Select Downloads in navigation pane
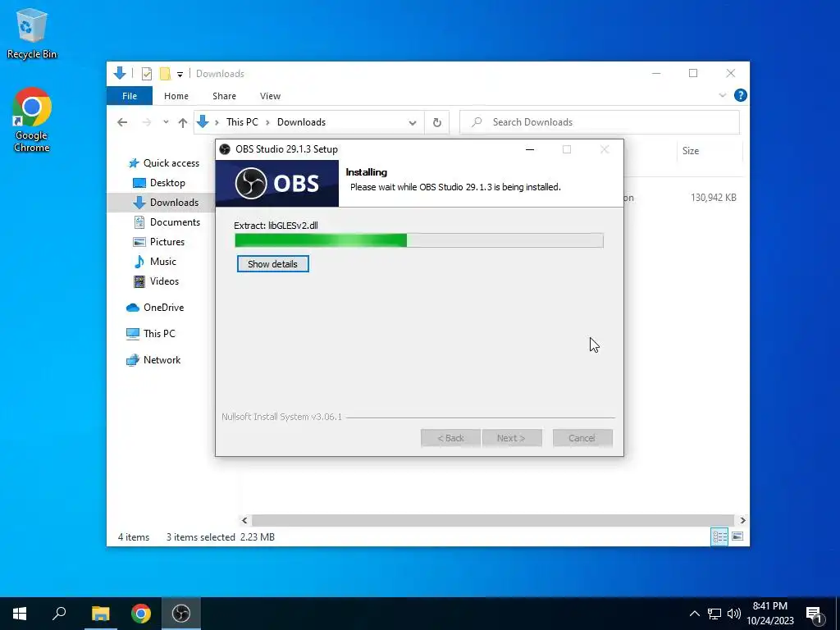Screen dimensions: 840x630 pos(161,203)
